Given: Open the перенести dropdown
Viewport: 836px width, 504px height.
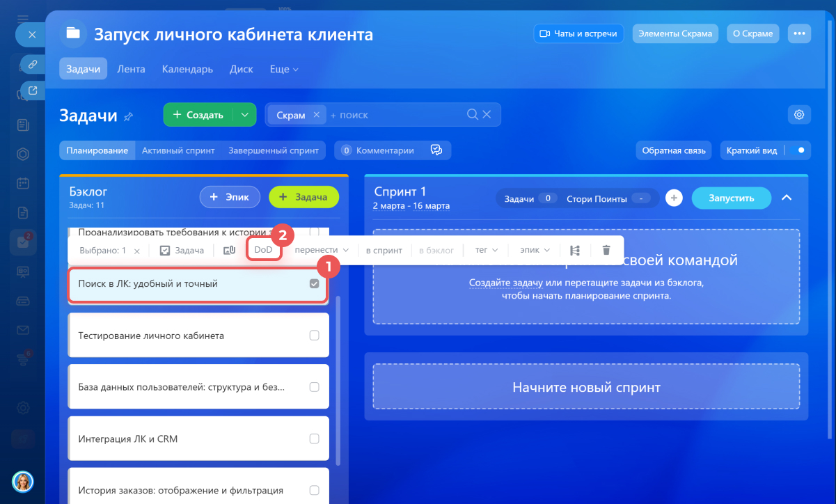Looking at the screenshot, I should point(322,250).
